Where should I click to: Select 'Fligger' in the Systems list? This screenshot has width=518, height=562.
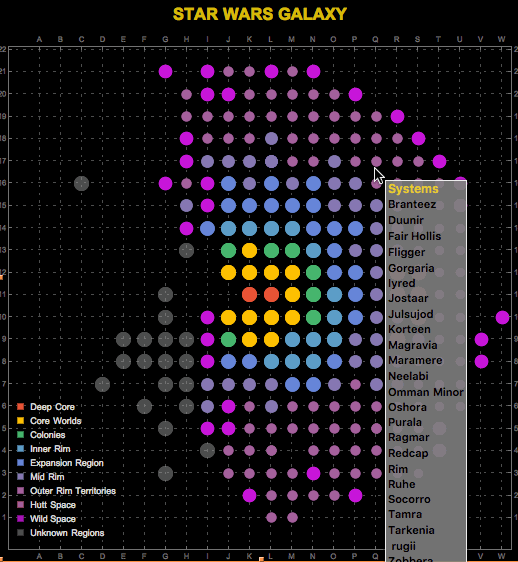(407, 252)
